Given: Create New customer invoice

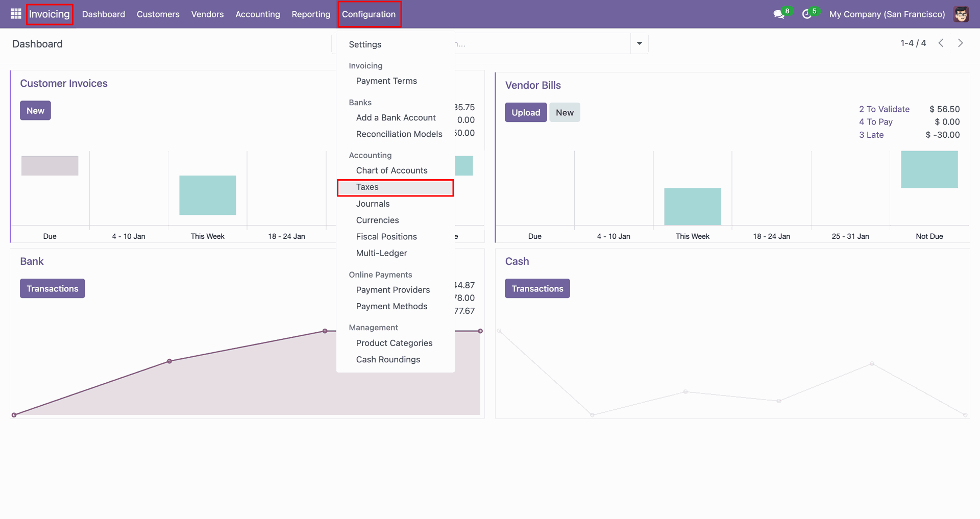Looking at the screenshot, I should pos(35,111).
